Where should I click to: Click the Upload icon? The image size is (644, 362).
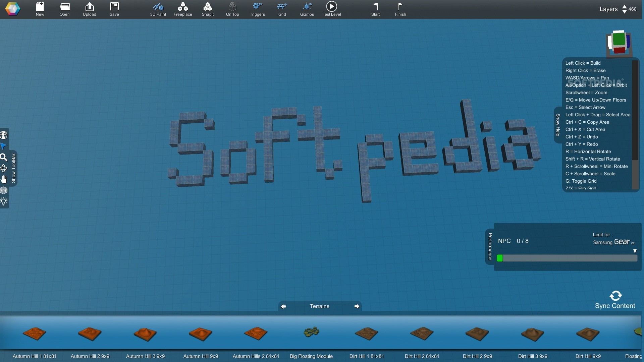pyautogui.click(x=90, y=9)
